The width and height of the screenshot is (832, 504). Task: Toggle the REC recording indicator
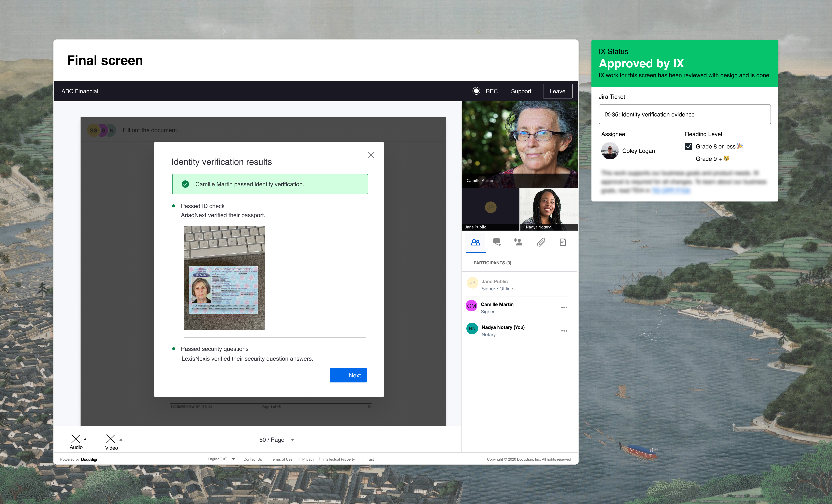tap(476, 91)
